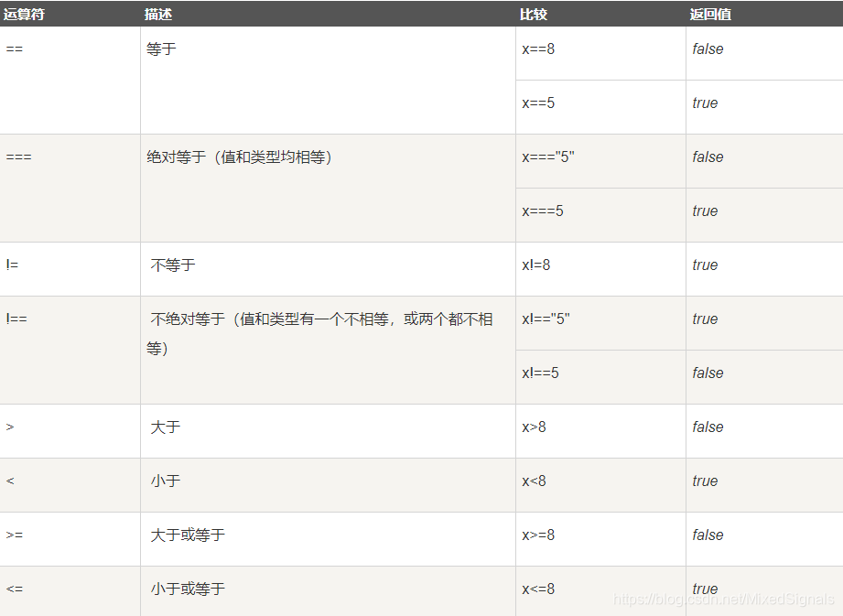Click the x===5 comparison cell
The height and width of the screenshot is (616, 843).
(x=600, y=215)
